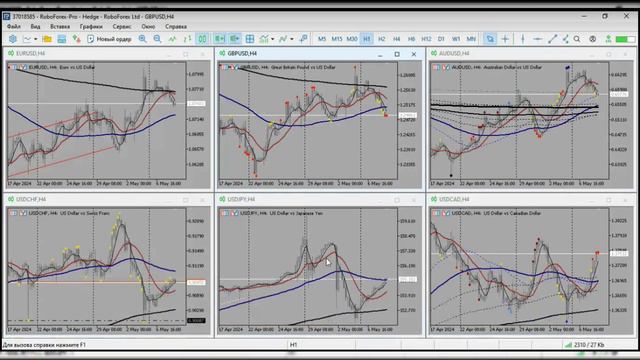640x360 pixels.
Task: Select the H12 timeframe
Action: coord(426,39)
